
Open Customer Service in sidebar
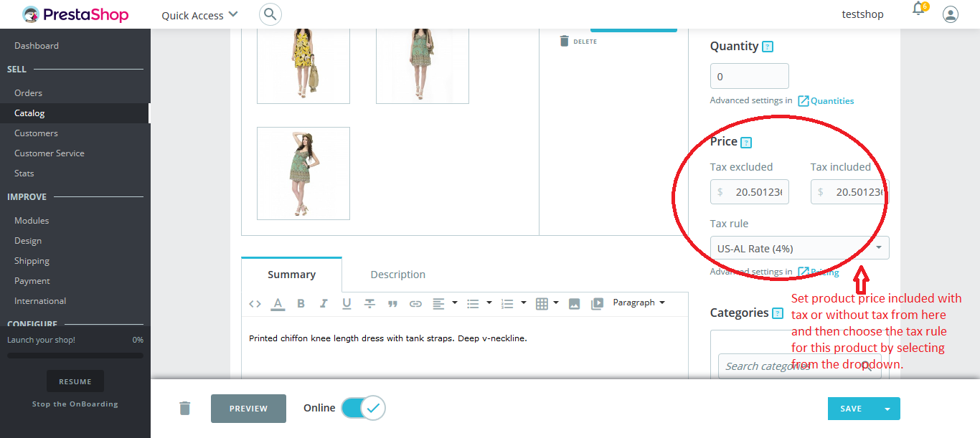click(50, 153)
